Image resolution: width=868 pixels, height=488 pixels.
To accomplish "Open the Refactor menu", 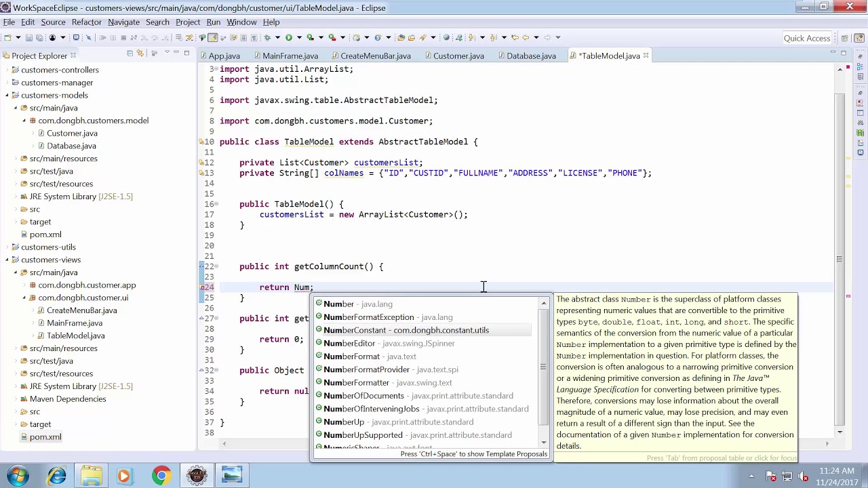I will [x=86, y=22].
